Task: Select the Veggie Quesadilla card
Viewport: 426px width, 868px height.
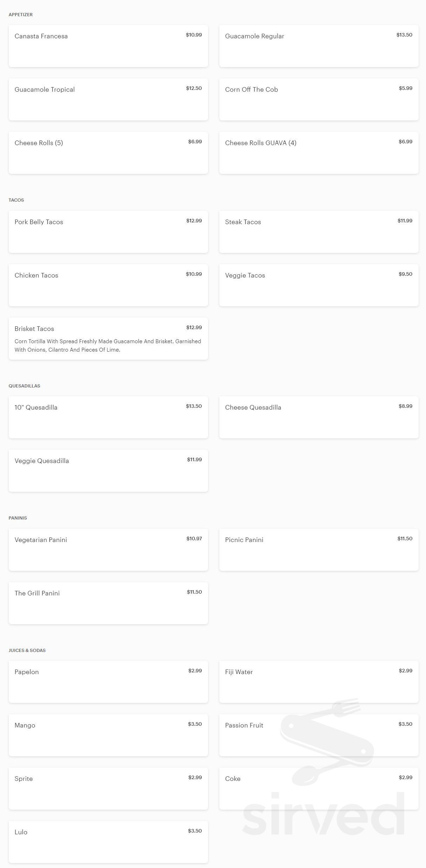Action: [x=108, y=471]
